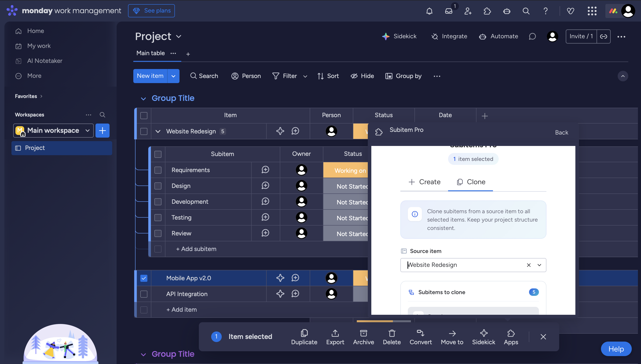Open the inbox tray icon
Image resolution: width=641 pixels, height=364 pixels.
(449, 11)
